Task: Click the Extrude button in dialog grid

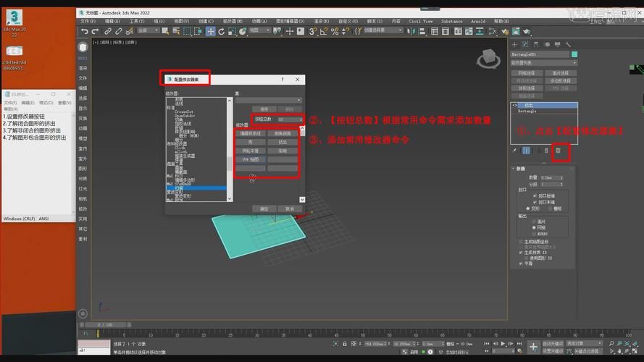Action: (x=283, y=142)
